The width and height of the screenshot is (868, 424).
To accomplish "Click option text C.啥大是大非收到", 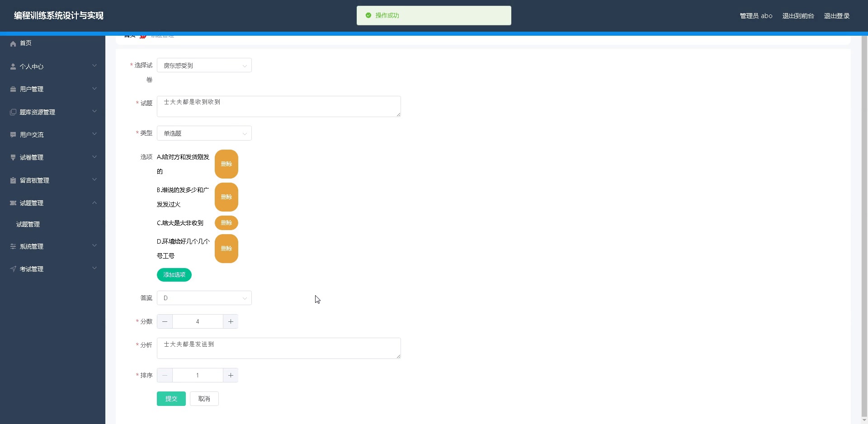I will pos(180,223).
